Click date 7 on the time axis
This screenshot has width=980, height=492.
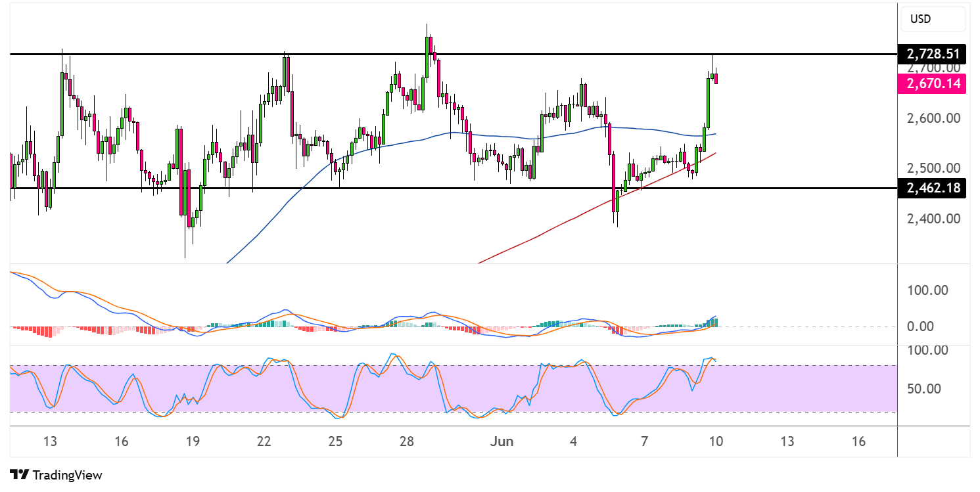[645, 441]
